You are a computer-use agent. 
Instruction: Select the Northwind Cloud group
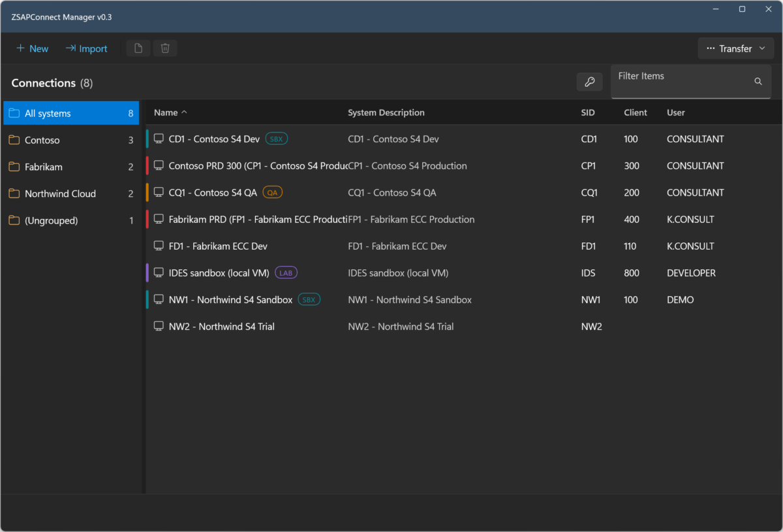coord(71,194)
